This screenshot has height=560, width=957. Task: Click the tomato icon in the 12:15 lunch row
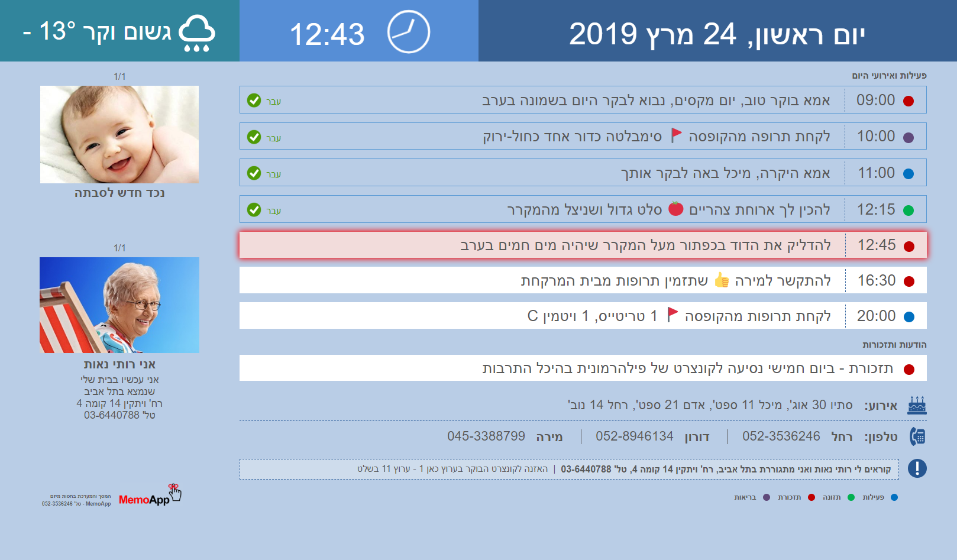(676, 208)
